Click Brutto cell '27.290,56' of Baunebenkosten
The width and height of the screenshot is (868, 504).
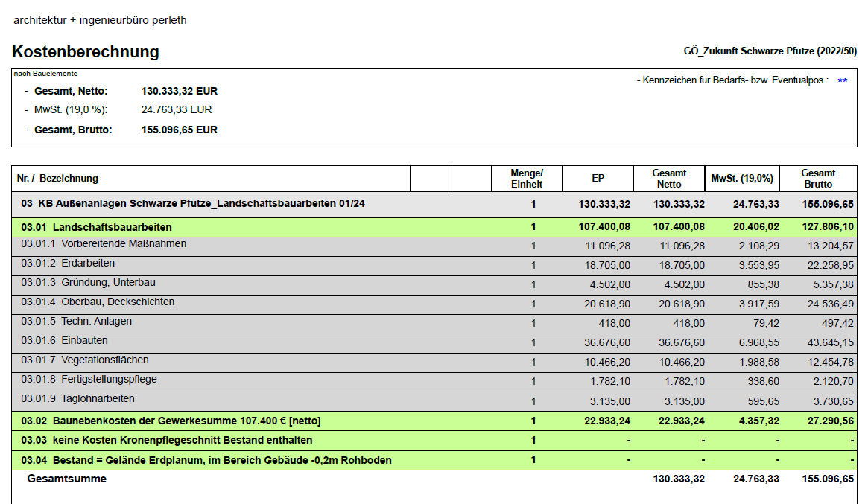click(830, 421)
